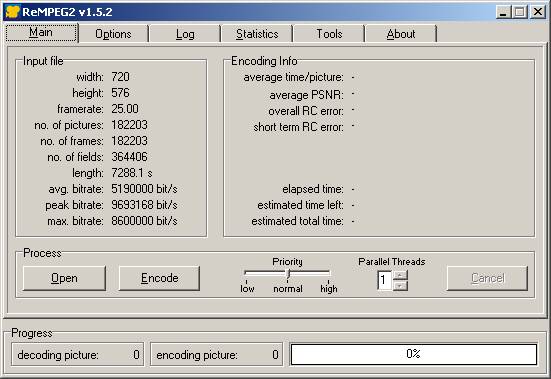The height and width of the screenshot is (379, 551).
Task: Open the Tools tab
Action: click(x=329, y=34)
